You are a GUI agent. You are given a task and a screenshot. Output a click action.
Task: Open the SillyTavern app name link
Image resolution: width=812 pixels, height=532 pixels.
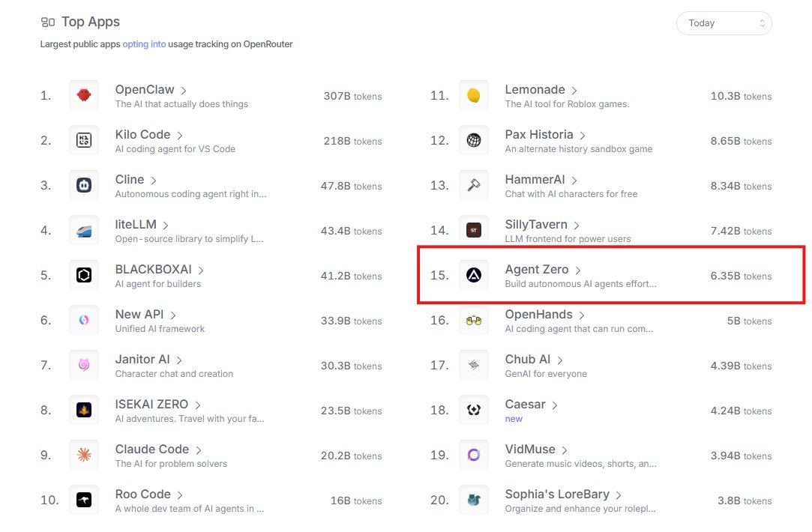click(x=536, y=225)
